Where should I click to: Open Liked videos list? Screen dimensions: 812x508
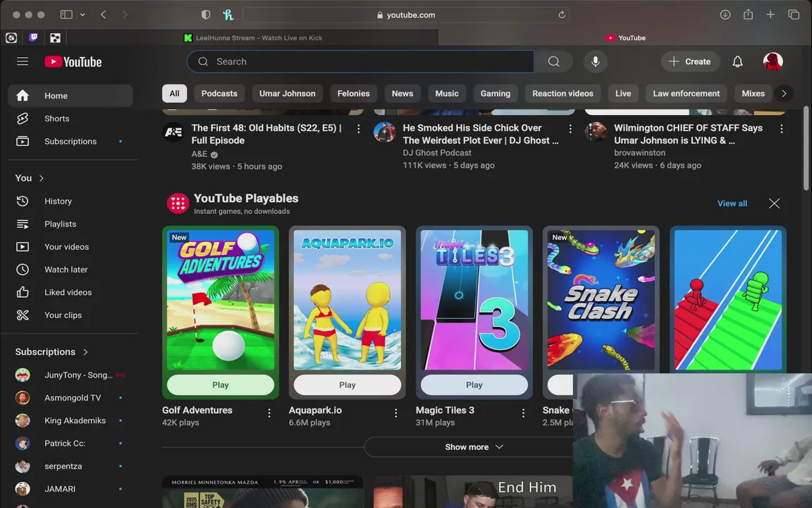point(70,292)
